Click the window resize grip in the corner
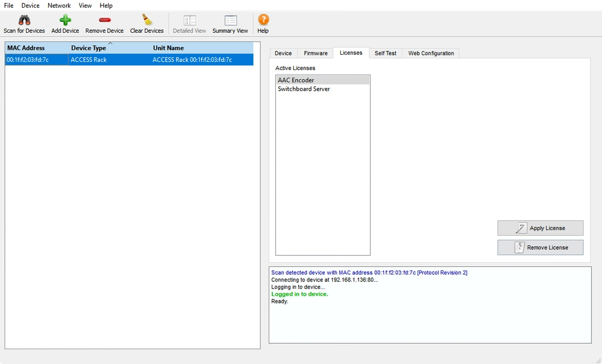Viewport: 602px width, 364px height. (598, 361)
